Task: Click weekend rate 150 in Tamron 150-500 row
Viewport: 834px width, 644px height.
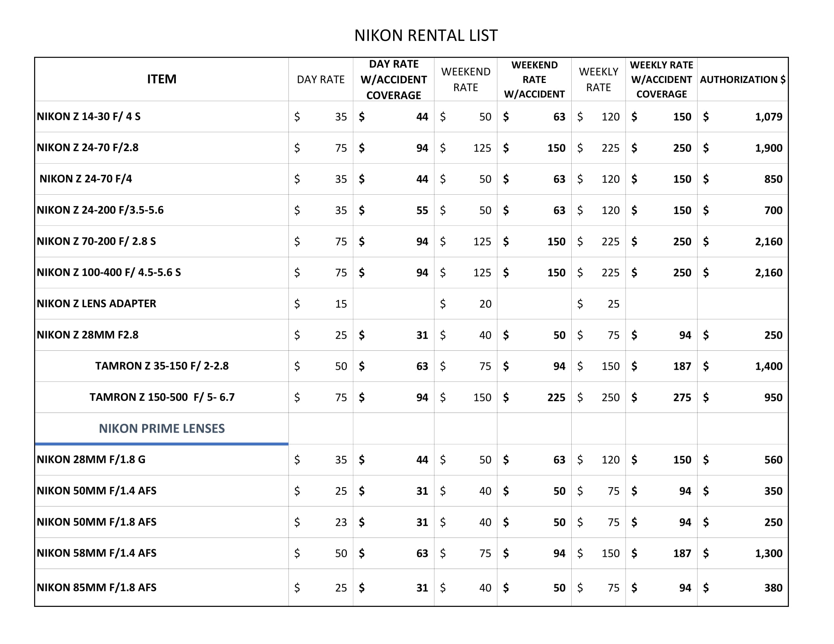Action: pos(482,397)
